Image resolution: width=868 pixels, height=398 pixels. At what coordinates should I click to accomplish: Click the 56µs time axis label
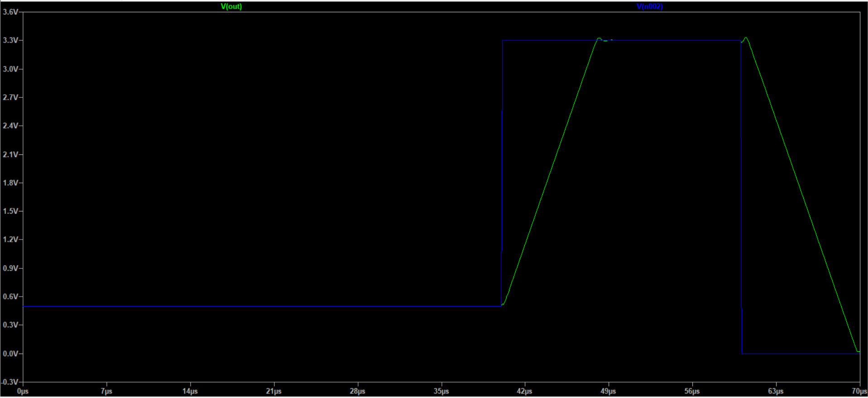pos(692,391)
